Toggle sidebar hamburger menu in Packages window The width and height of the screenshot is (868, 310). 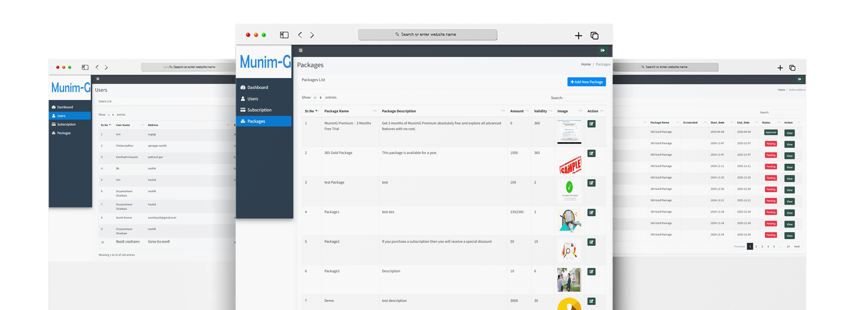coord(301,50)
